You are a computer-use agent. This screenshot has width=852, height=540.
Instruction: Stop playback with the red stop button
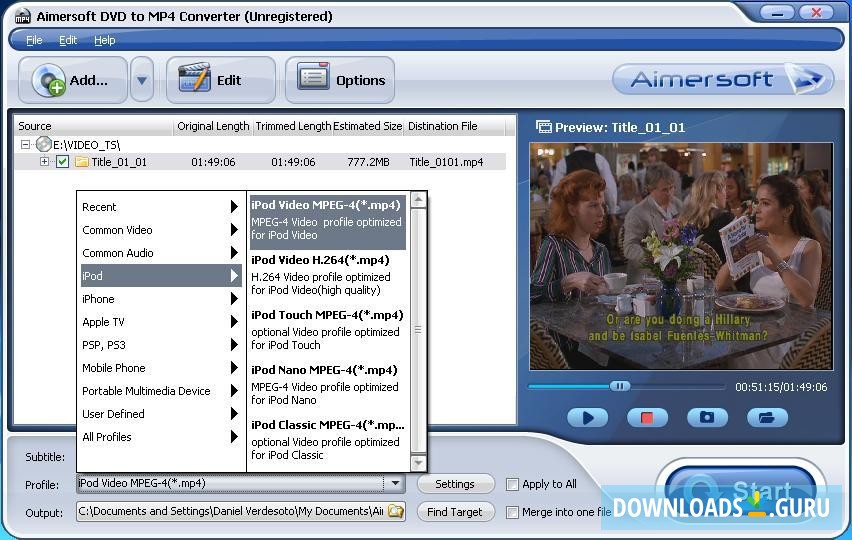point(647,418)
